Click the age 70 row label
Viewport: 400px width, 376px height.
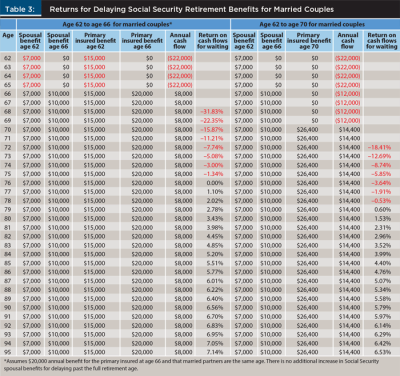[x=8, y=129]
